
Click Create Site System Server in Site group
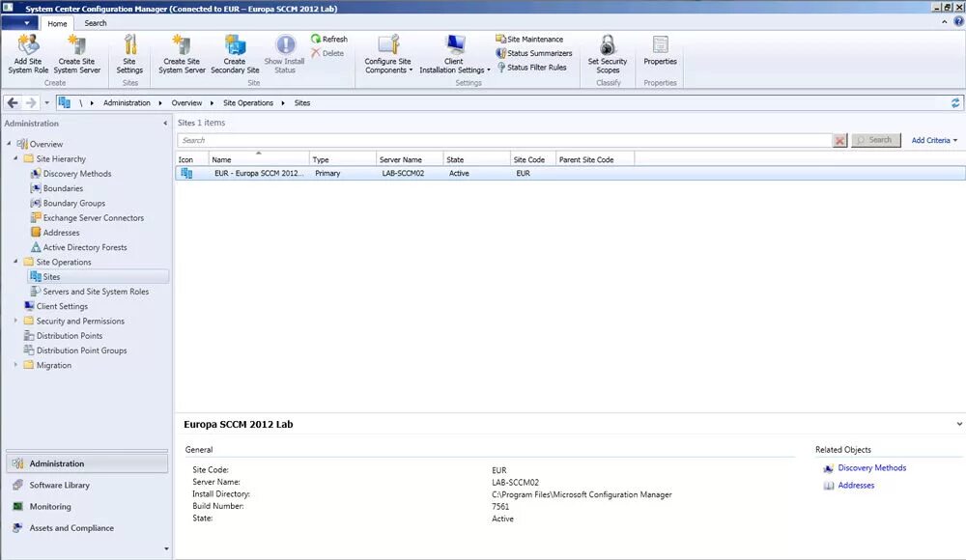(x=182, y=54)
